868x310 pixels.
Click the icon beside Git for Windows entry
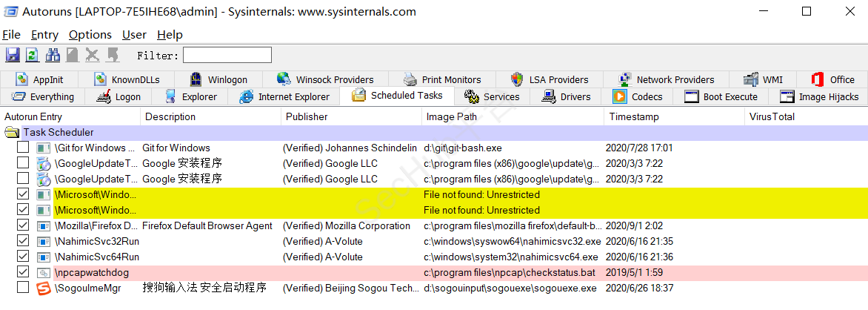tap(43, 148)
